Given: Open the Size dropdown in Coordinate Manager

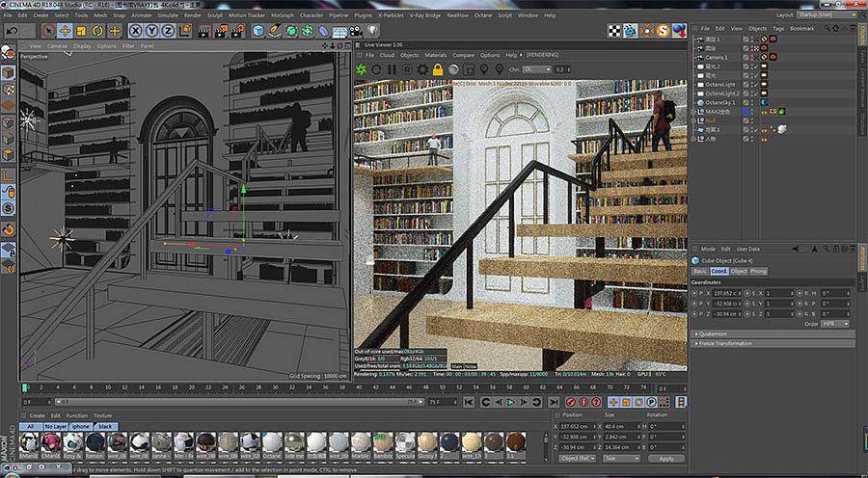Looking at the screenshot, I should tap(620, 459).
